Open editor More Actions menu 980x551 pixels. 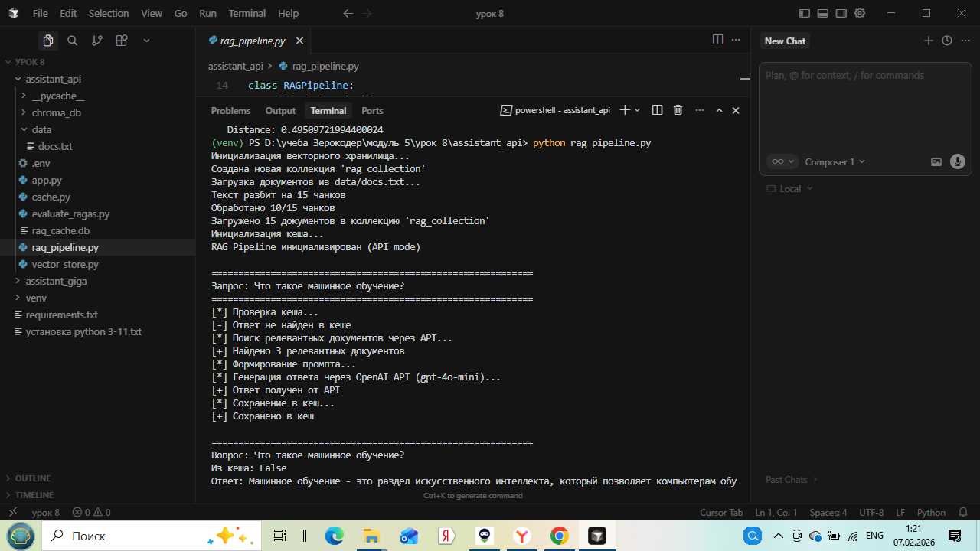click(736, 40)
